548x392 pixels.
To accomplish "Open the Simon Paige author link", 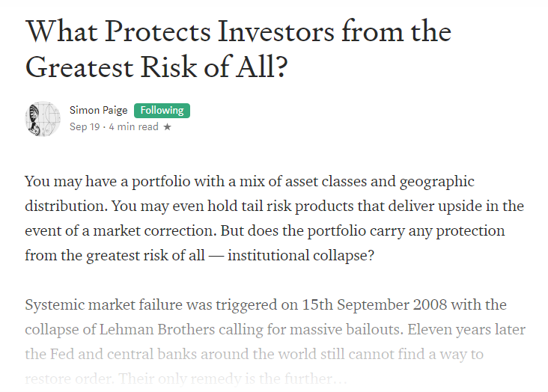I will (x=98, y=111).
